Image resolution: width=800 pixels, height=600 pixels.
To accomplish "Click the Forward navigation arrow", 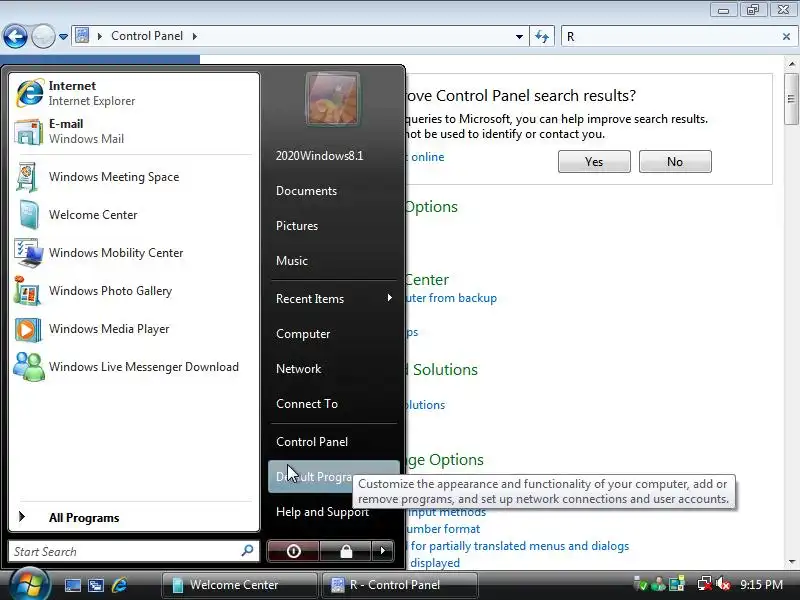I will (x=43, y=37).
